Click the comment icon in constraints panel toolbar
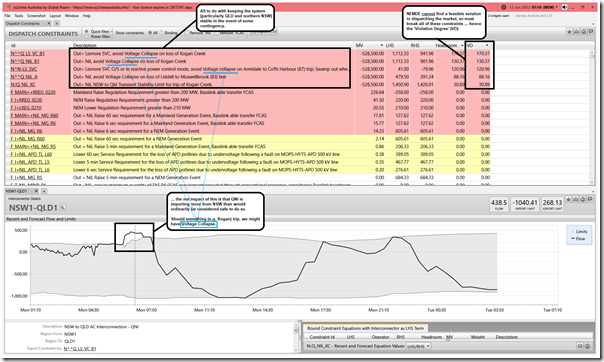The image size is (604, 362). [x=591, y=32]
